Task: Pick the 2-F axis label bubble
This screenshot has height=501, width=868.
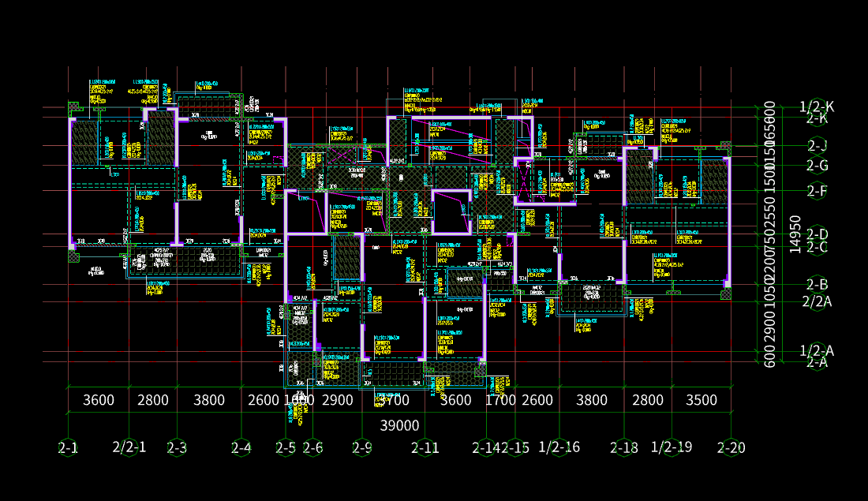Action: click(x=817, y=191)
